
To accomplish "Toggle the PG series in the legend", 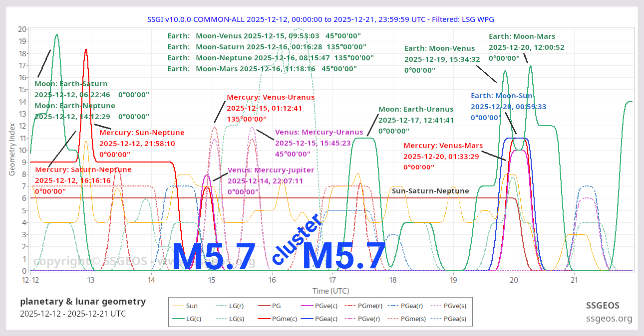I will click(271, 306).
